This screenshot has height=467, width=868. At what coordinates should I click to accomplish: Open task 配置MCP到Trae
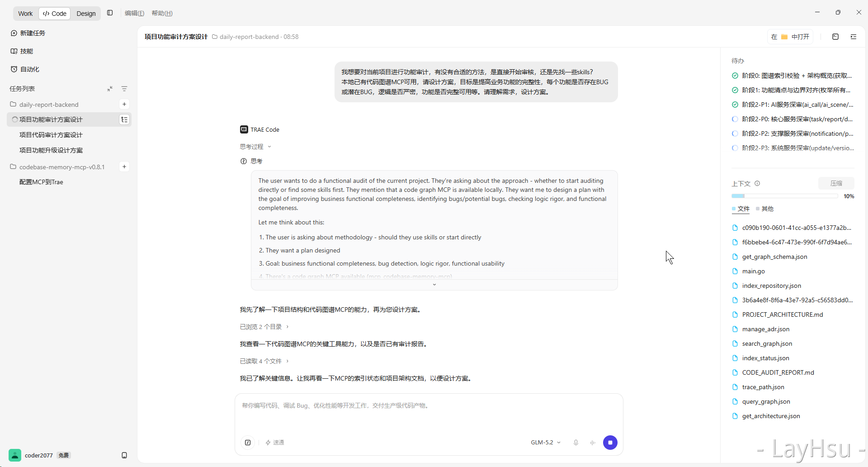41,182
